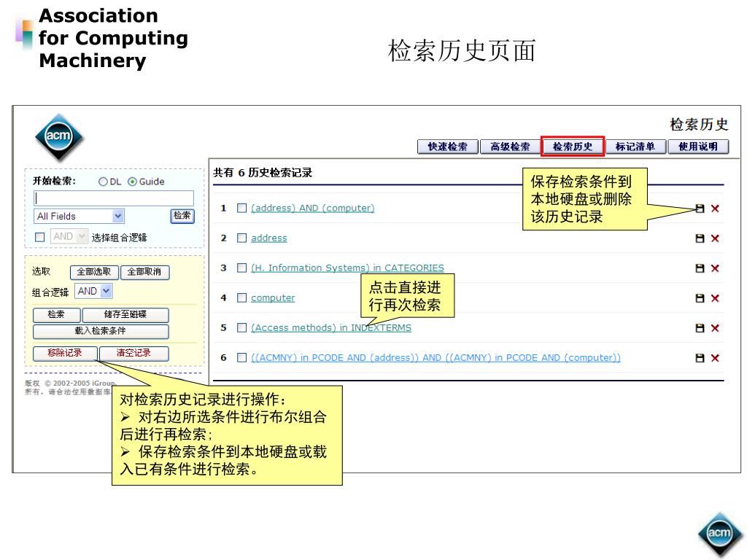The width and height of the screenshot is (747, 560).
Task: Switch to 检索历史 tab
Action: click(x=573, y=147)
